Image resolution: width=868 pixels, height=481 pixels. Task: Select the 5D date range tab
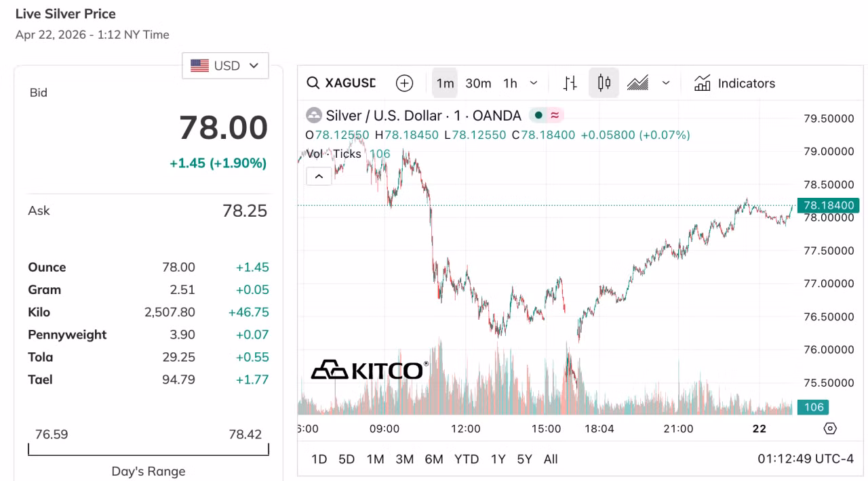coord(347,459)
